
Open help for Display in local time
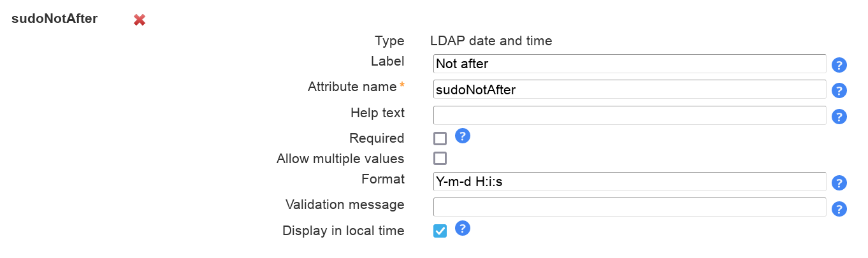pos(463,228)
